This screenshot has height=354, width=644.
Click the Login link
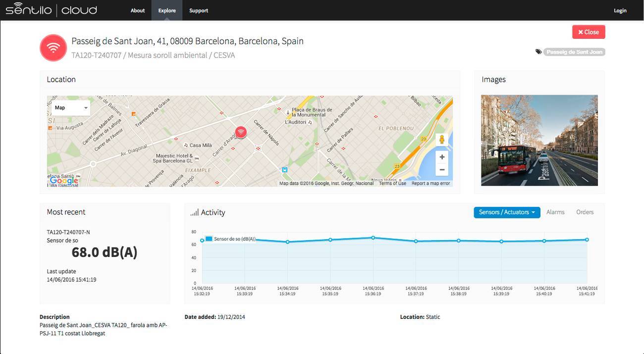pos(620,10)
